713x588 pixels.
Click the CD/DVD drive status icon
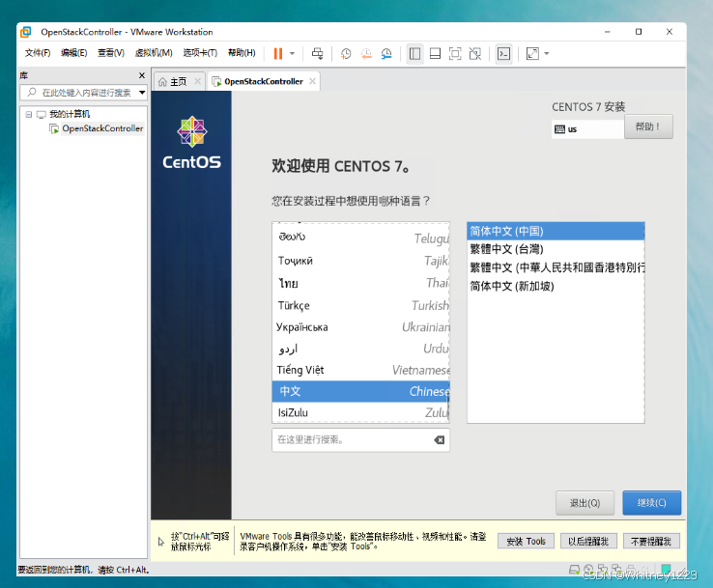(588, 570)
